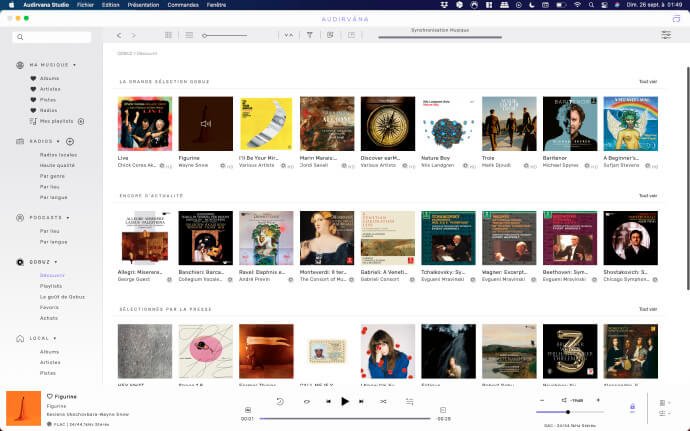This screenshot has height=431, width=690.
Task: Open favorite Artistes in Ma Musique
Action: click(45, 89)
